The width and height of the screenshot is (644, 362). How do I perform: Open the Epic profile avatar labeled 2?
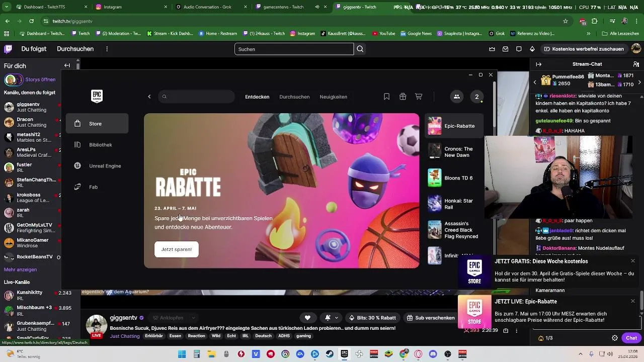477,97
